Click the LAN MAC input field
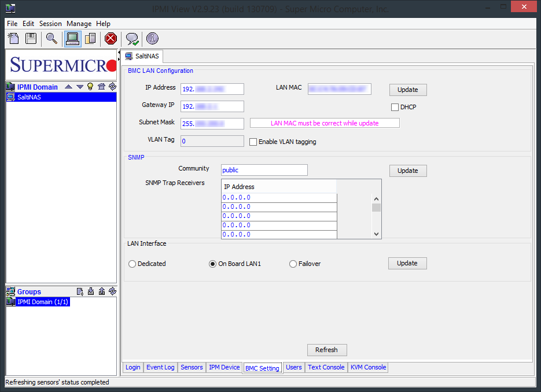The width and height of the screenshot is (541, 392). pos(340,89)
